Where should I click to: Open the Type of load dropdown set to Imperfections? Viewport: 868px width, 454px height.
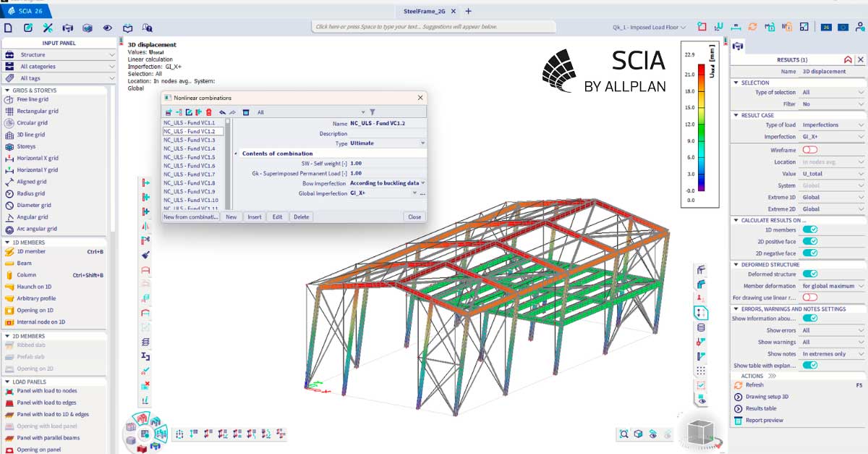tap(833, 125)
